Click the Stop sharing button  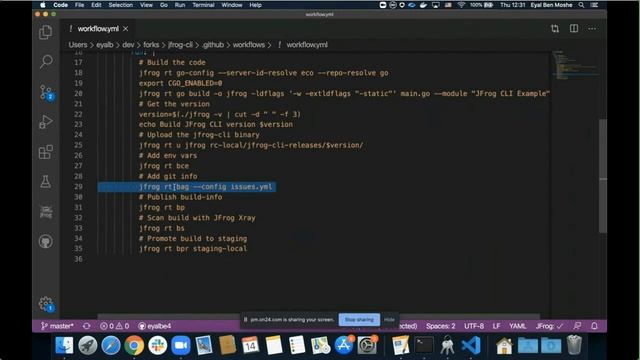tap(359, 320)
